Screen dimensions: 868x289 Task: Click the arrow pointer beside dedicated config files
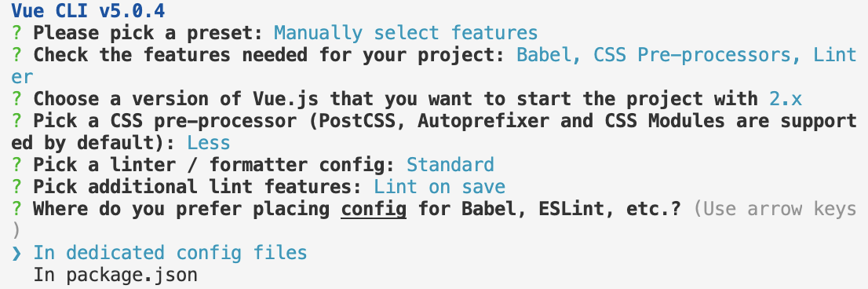(16, 253)
